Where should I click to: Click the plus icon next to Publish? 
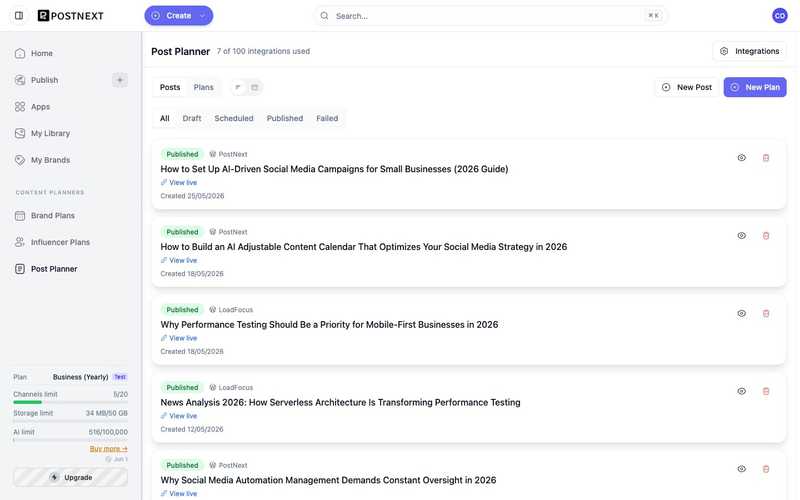(120, 80)
